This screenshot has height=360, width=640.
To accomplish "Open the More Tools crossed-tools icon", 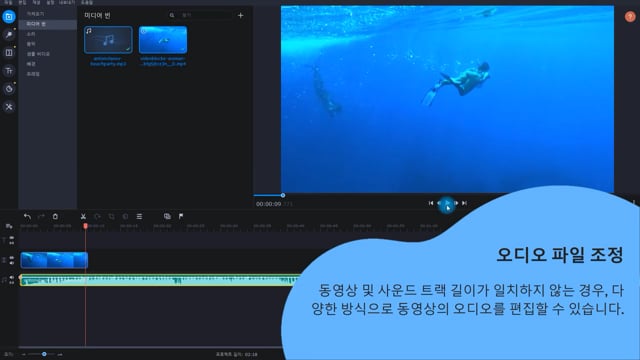I will coord(9,107).
